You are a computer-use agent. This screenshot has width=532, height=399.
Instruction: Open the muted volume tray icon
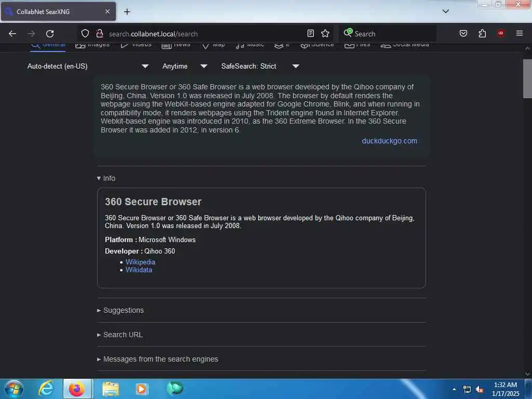pos(480,390)
